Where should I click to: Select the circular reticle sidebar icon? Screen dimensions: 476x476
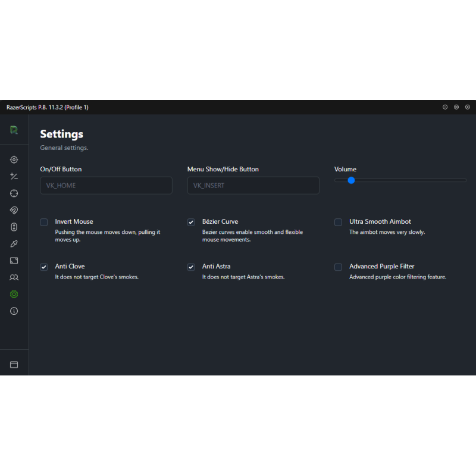coord(14,193)
